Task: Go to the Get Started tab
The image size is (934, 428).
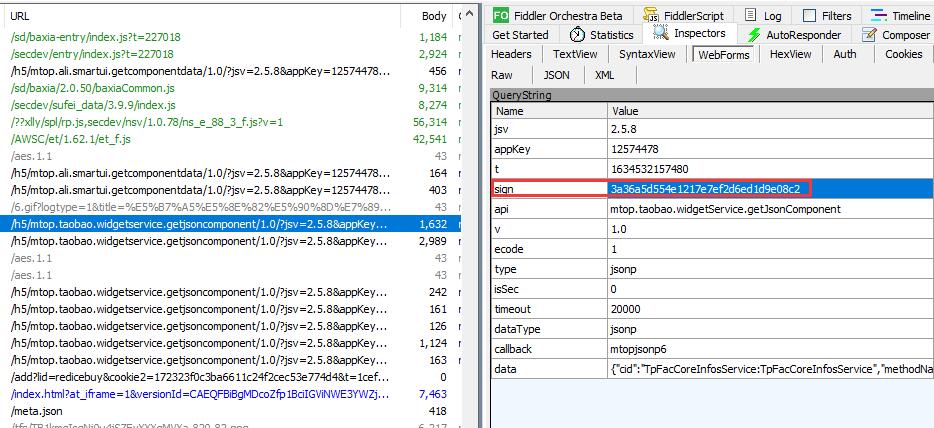Action: tap(520, 35)
